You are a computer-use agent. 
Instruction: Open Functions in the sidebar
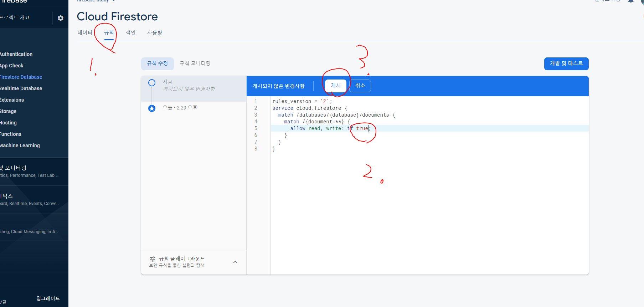(x=11, y=134)
